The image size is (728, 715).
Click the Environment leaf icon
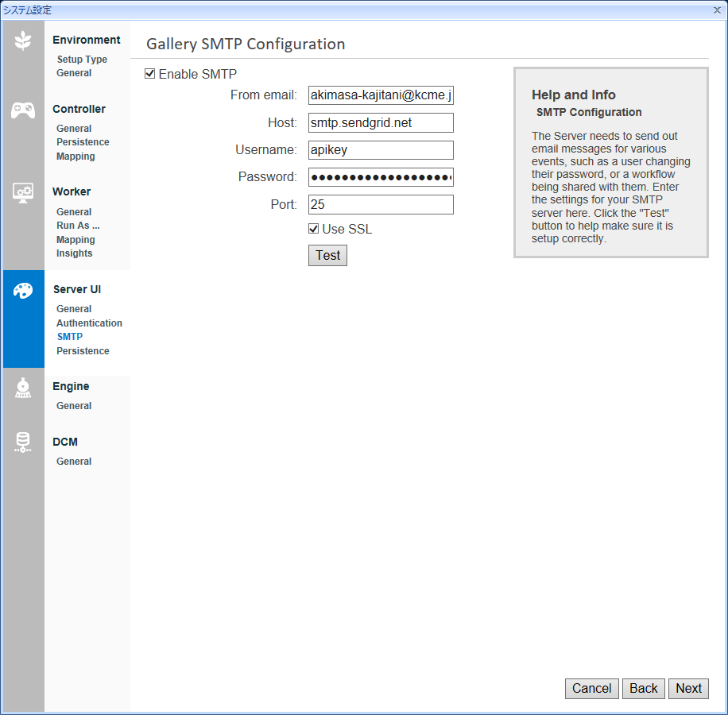tap(23, 41)
